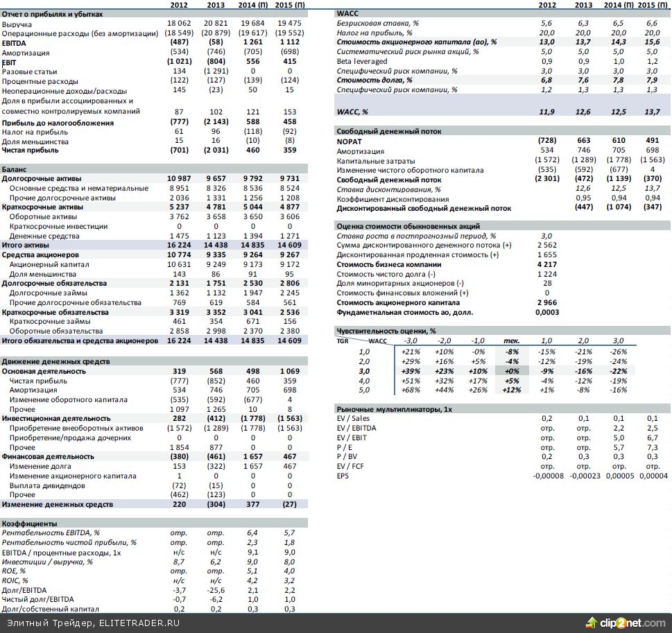
Task: Select the 'Отчет о прибылях и убытках' header
Action: (52, 14)
